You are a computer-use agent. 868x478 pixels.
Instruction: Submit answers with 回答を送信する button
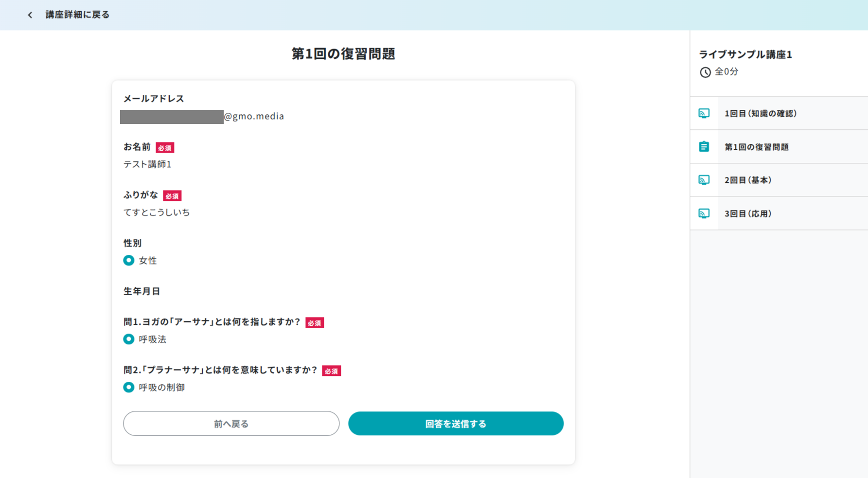pos(456,424)
